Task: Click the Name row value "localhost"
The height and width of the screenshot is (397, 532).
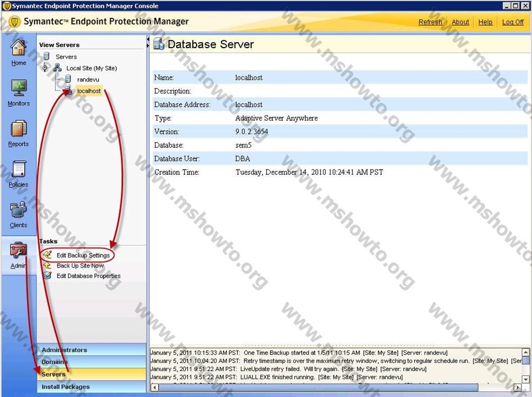Action: 248,77
